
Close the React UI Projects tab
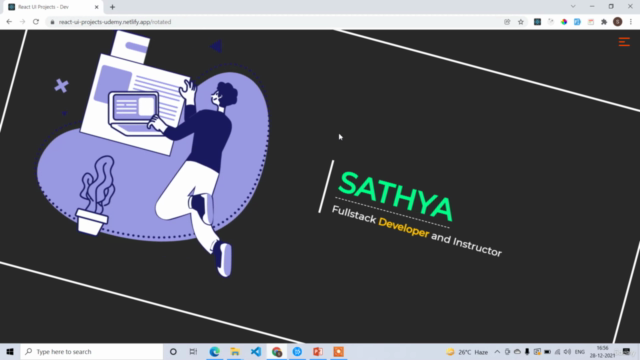tap(97, 7)
